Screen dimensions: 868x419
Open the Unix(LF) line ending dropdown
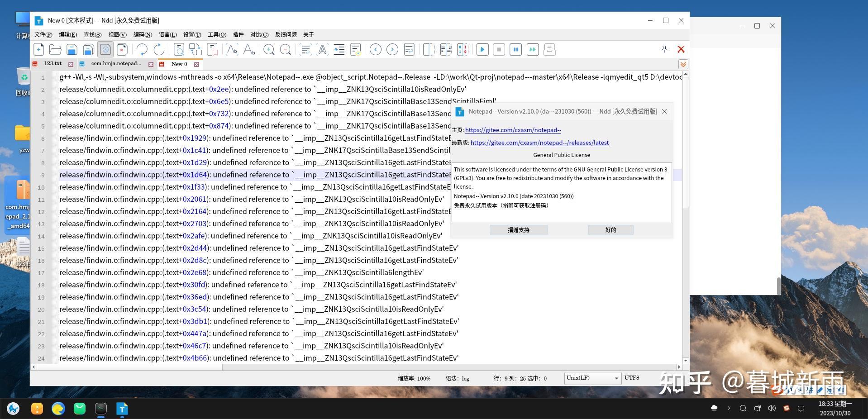click(592, 378)
